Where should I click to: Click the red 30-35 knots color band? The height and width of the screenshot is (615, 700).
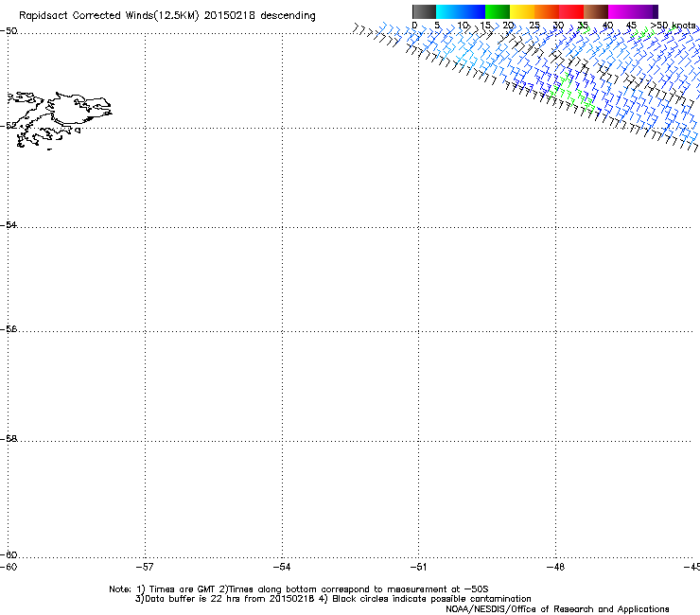coord(571,11)
